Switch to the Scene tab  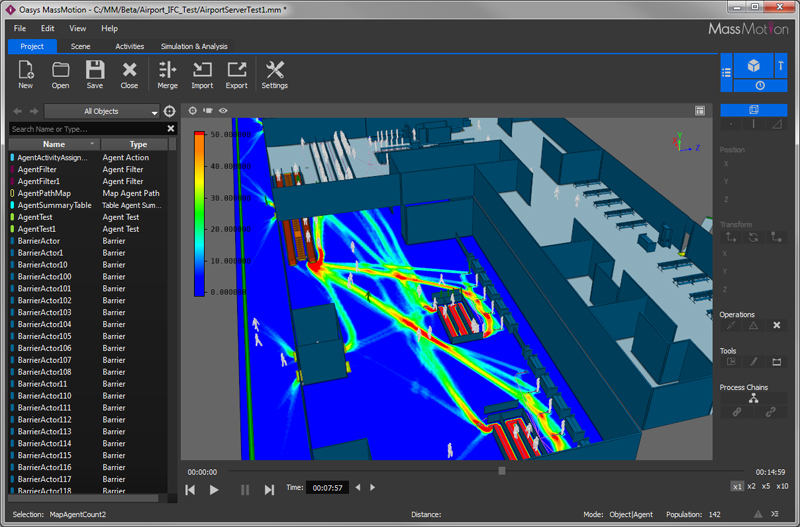click(x=80, y=46)
